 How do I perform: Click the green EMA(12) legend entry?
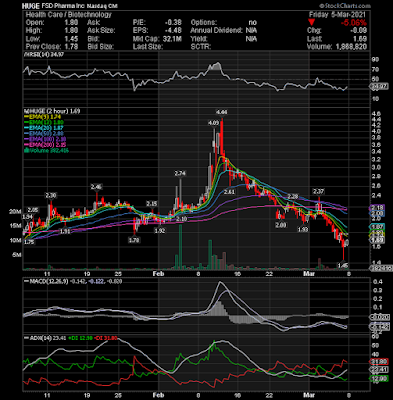coord(44,122)
